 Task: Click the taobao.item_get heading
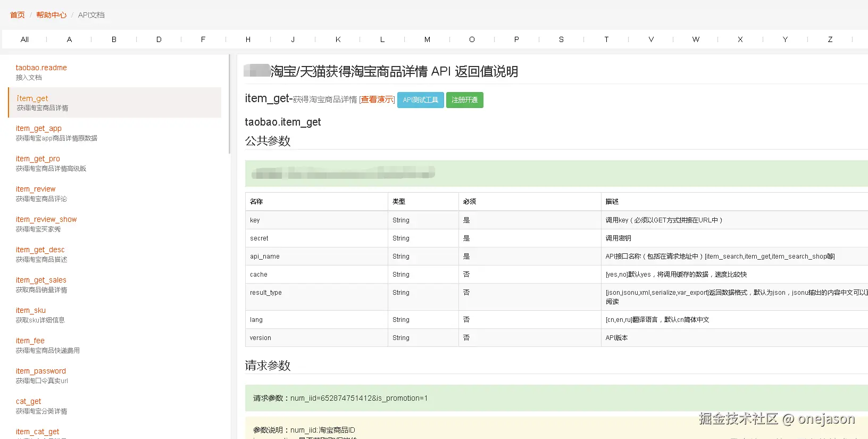pyautogui.click(x=283, y=122)
